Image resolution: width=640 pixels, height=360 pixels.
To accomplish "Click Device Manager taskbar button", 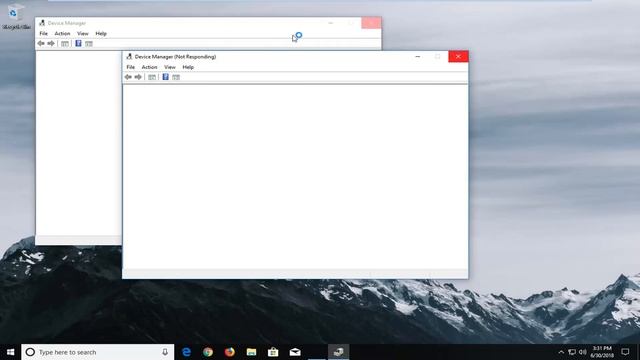I will tap(338, 352).
